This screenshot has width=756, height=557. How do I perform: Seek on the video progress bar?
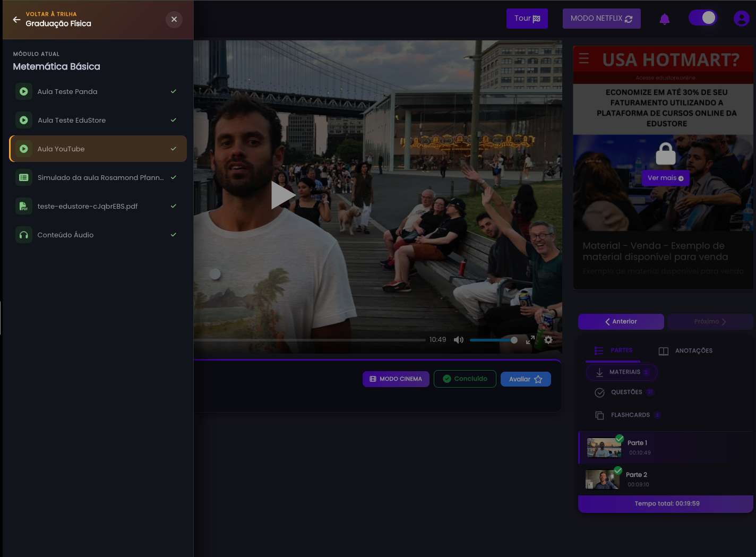point(310,340)
